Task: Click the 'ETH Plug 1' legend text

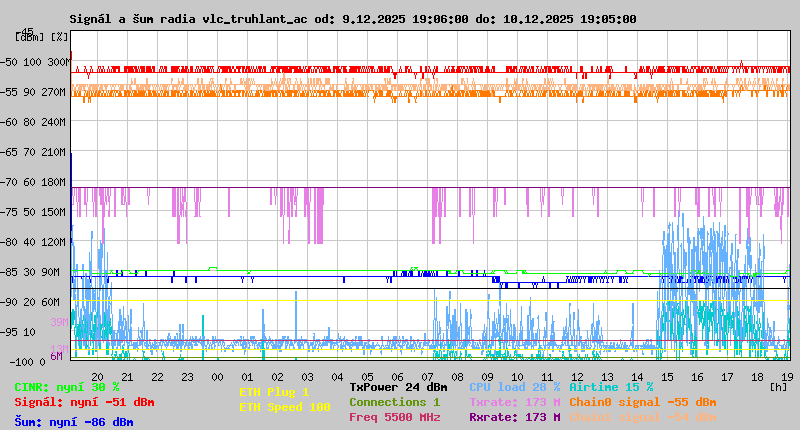Action: pos(274,392)
